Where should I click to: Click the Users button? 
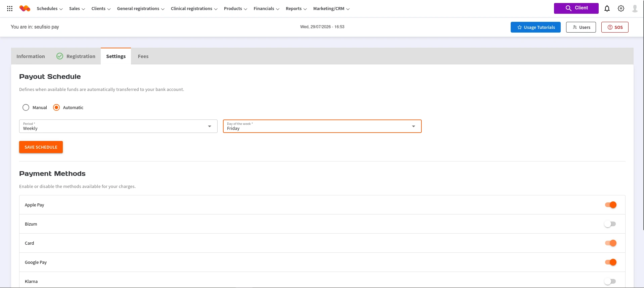click(581, 27)
